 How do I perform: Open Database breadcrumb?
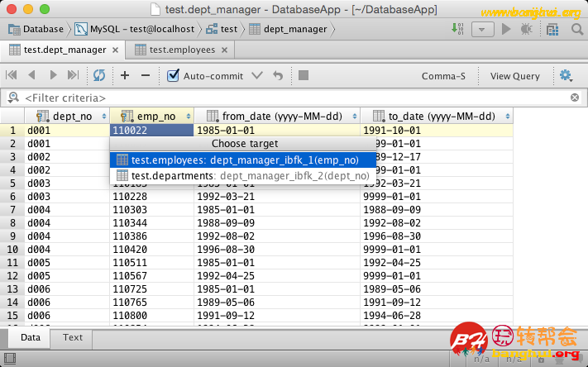click(x=36, y=29)
